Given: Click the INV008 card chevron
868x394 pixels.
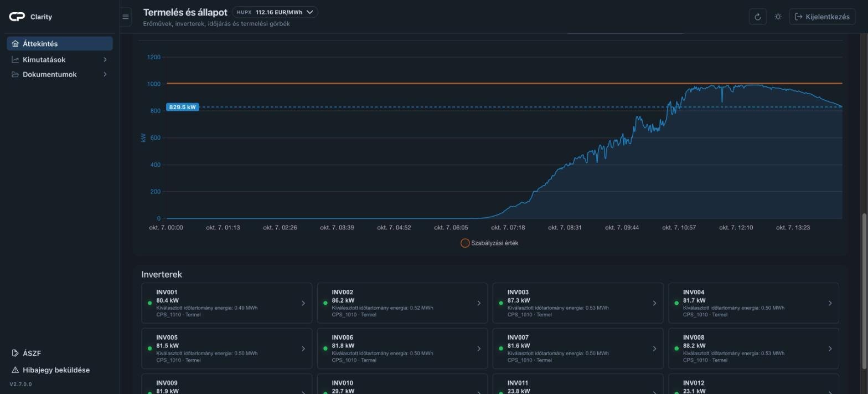Looking at the screenshot, I should (x=830, y=349).
